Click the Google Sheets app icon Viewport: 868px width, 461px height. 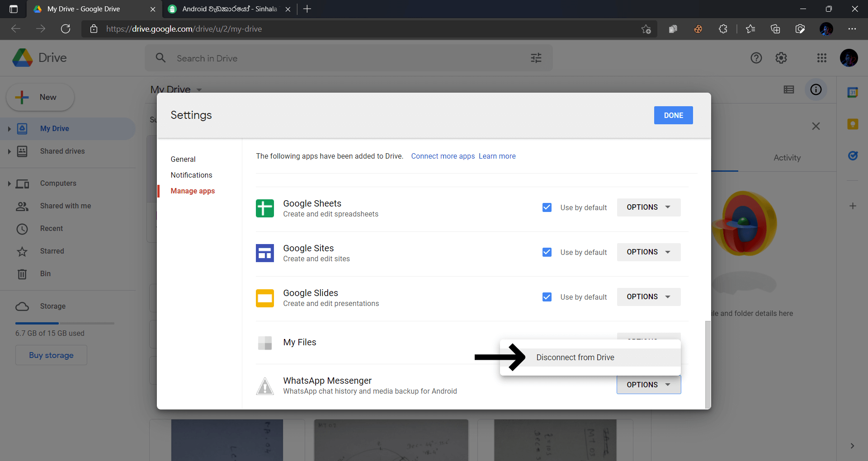point(265,208)
